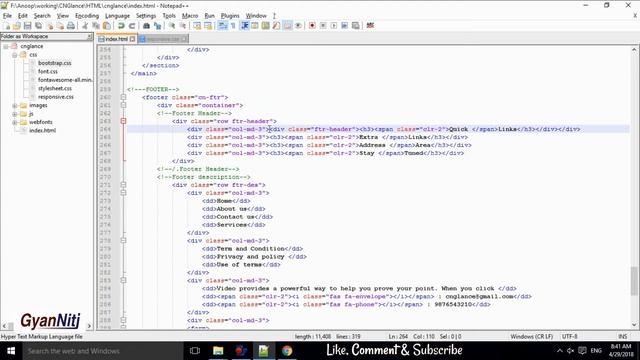Click the spell-check ABC toolbar icon

371,26
